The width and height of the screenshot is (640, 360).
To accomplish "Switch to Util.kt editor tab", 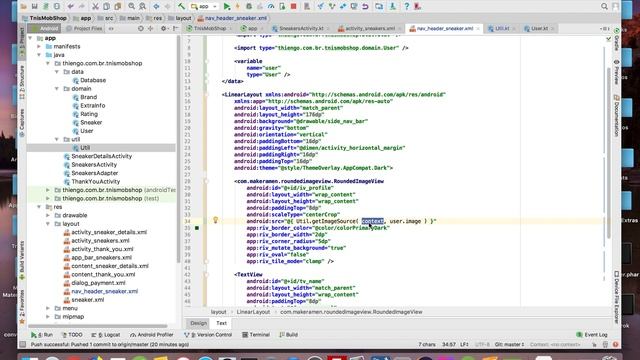I will click(x=502, y=29).
